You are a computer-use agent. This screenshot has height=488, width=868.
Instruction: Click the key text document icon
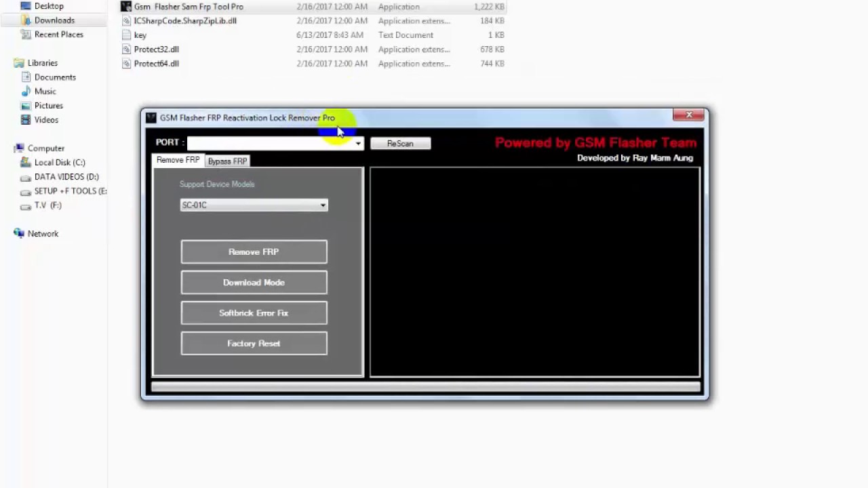point(126,35)
